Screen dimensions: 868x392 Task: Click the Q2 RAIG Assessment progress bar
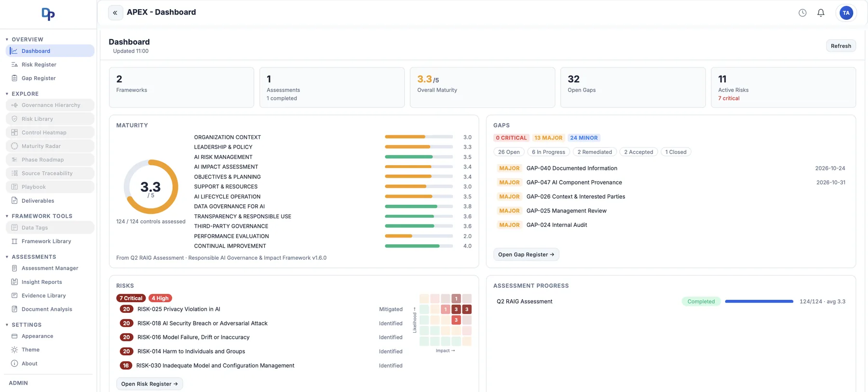coord(759,301)
